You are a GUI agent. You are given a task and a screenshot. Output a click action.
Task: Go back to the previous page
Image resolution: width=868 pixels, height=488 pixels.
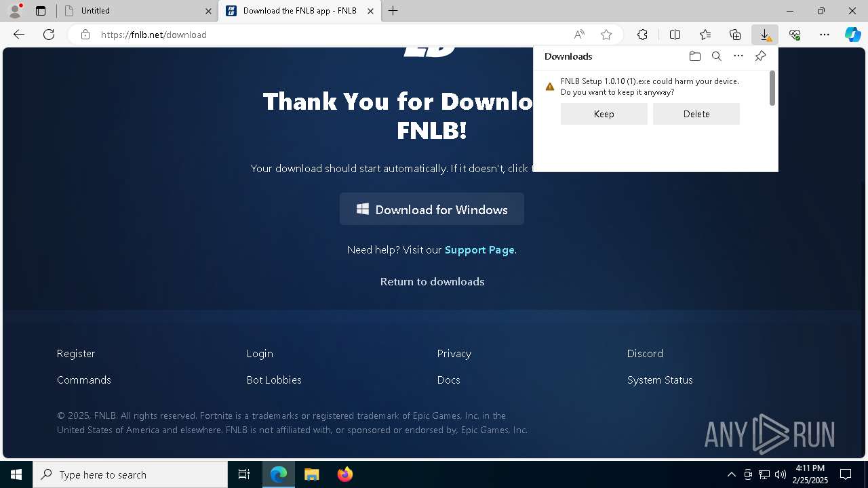[x=19, y=35]
